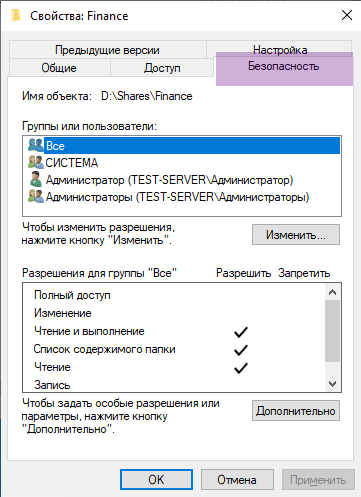
Task: Close the Finance properties dialog
Action: (347, 15)
